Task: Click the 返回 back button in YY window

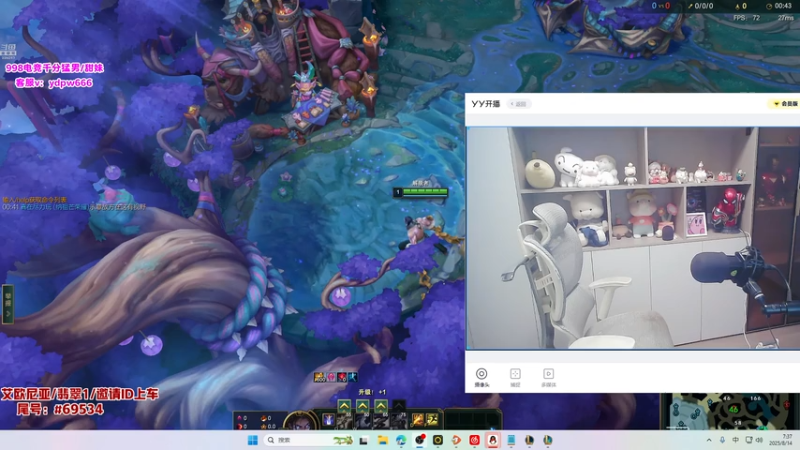Action: click(x=519, y=104)
